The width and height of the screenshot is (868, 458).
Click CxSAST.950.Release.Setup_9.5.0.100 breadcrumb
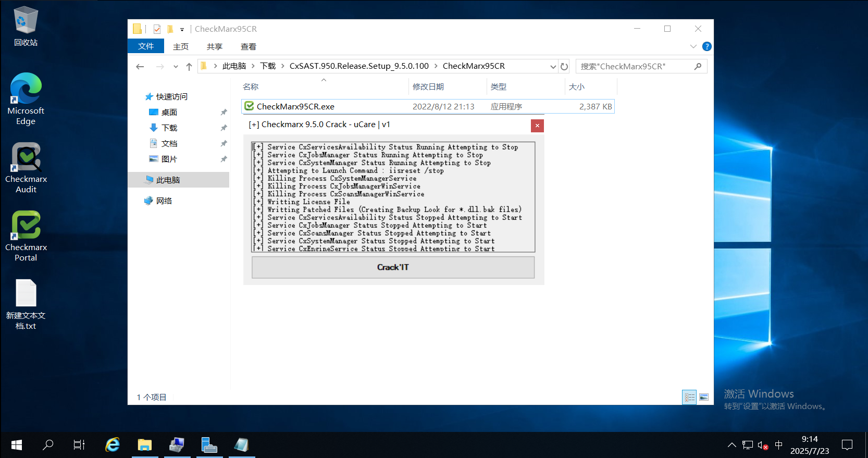[359, 66]
